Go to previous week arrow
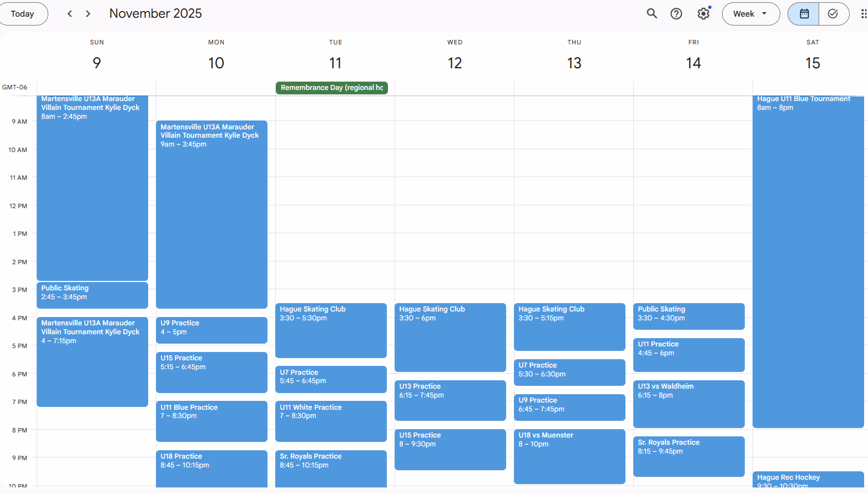 click(69, 14)
